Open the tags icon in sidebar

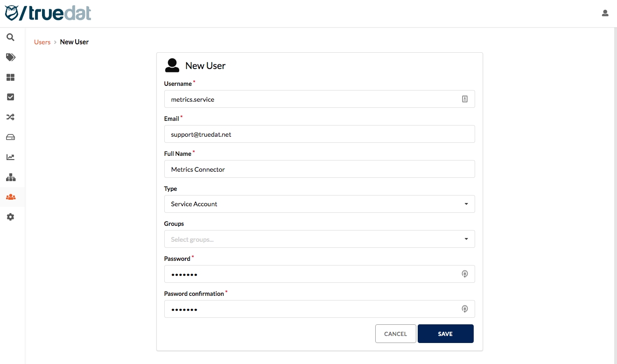(x=10, y=57)
